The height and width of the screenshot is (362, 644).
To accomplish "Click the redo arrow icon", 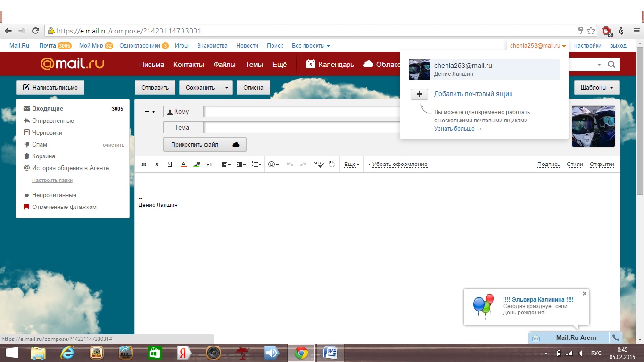I will [303, 165].
